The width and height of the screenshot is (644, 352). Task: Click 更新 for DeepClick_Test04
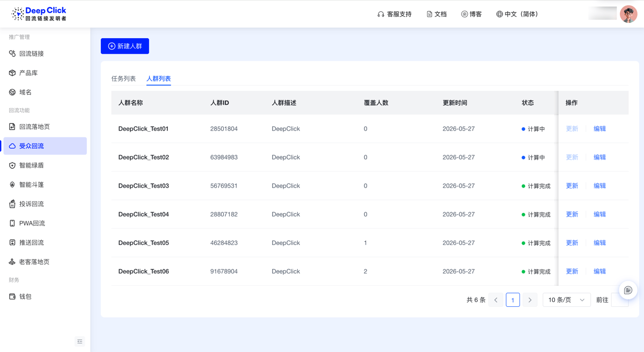pos(572,214)
